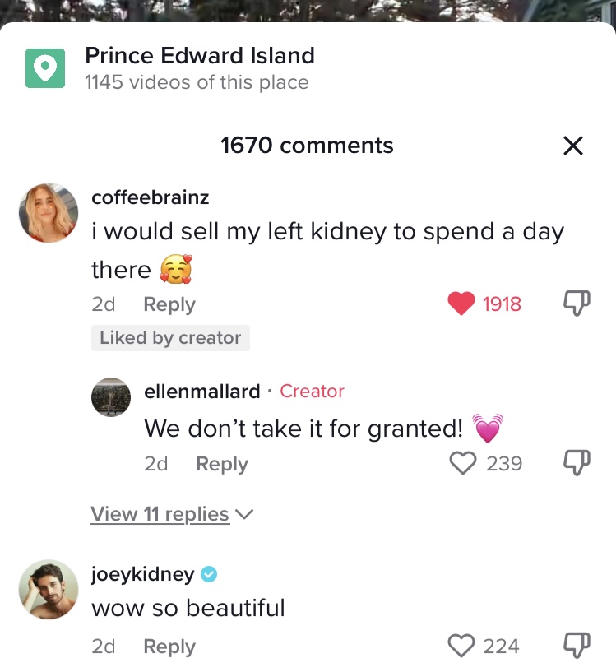This screenshot has height=672, width=616.
Task: Reply to coffeebrainz's comment
Action: [169, 304]
